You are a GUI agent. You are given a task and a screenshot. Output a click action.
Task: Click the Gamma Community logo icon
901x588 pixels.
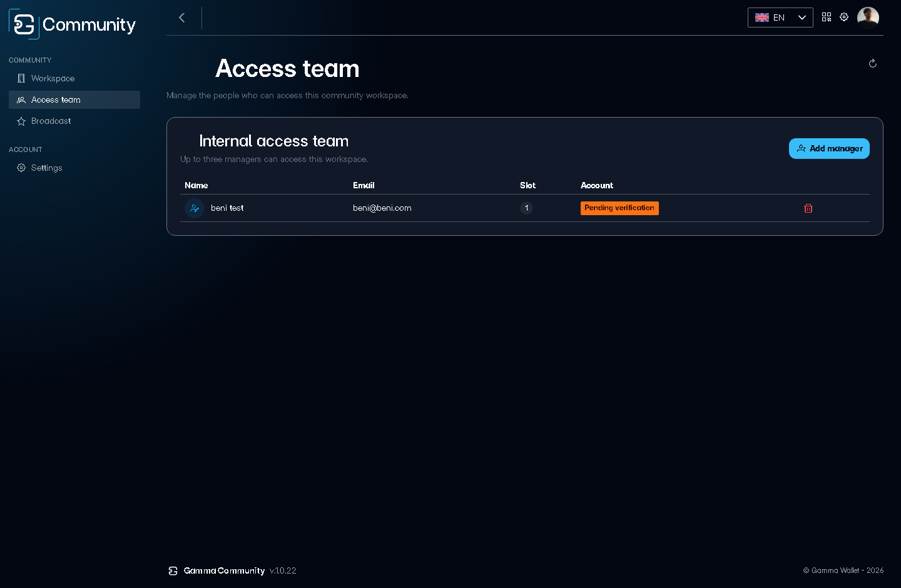(24, 24)
